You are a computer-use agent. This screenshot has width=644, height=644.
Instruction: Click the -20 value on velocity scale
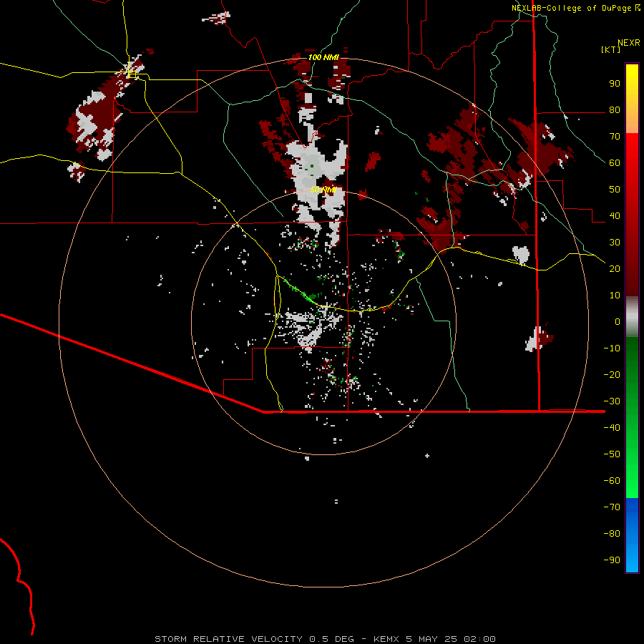[x=612, y=375]
